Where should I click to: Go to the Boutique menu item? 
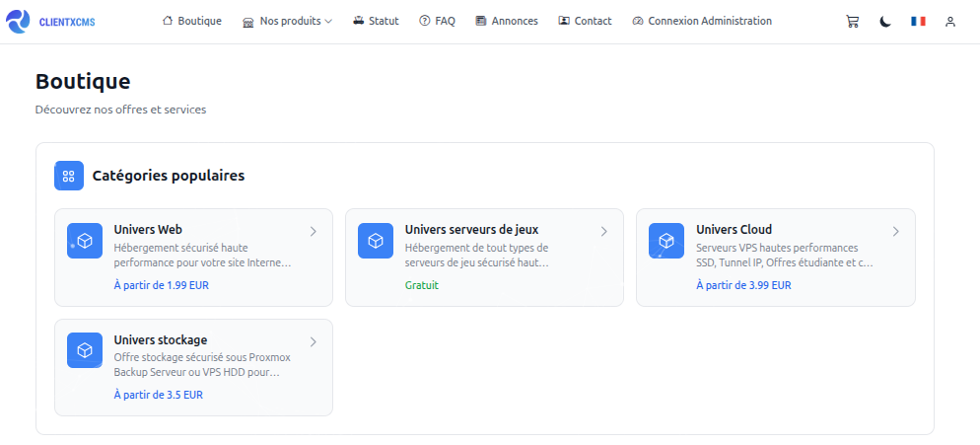[192, 21]
